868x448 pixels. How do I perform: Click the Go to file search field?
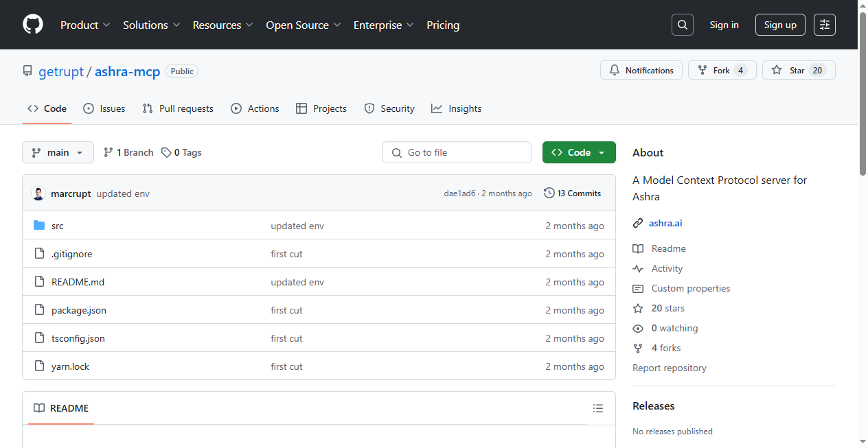click(457, 152)
